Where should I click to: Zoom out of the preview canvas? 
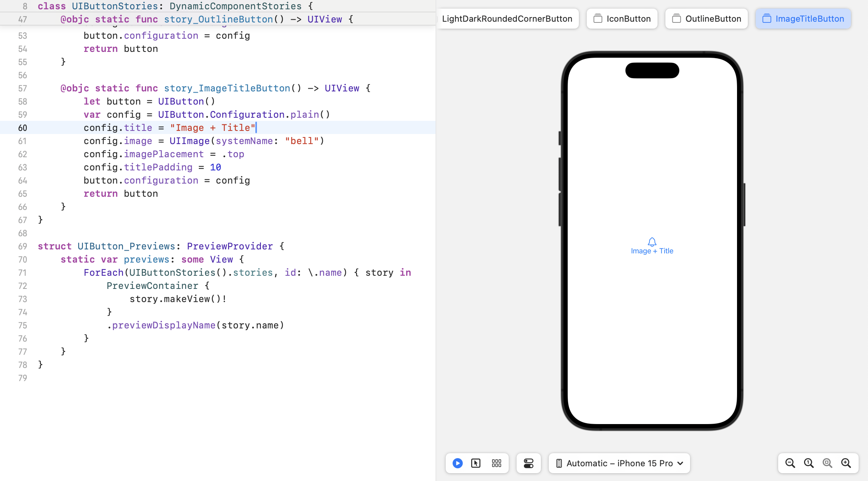[x=790, y=463]
